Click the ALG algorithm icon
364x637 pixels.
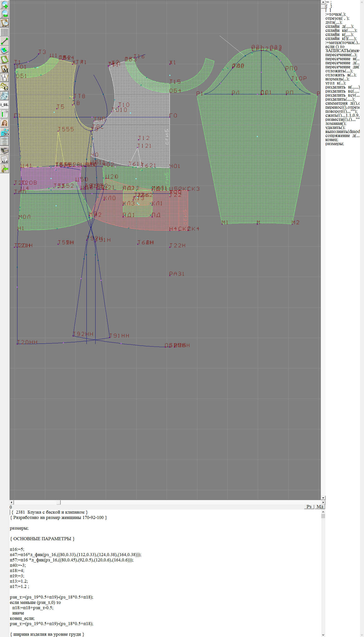click(x=5, y=160)
